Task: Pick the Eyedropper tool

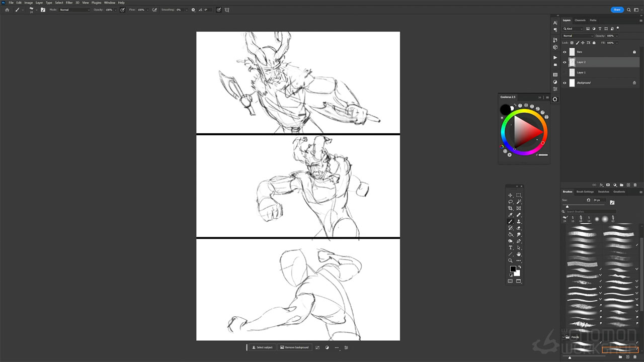Action: [510, 215]
